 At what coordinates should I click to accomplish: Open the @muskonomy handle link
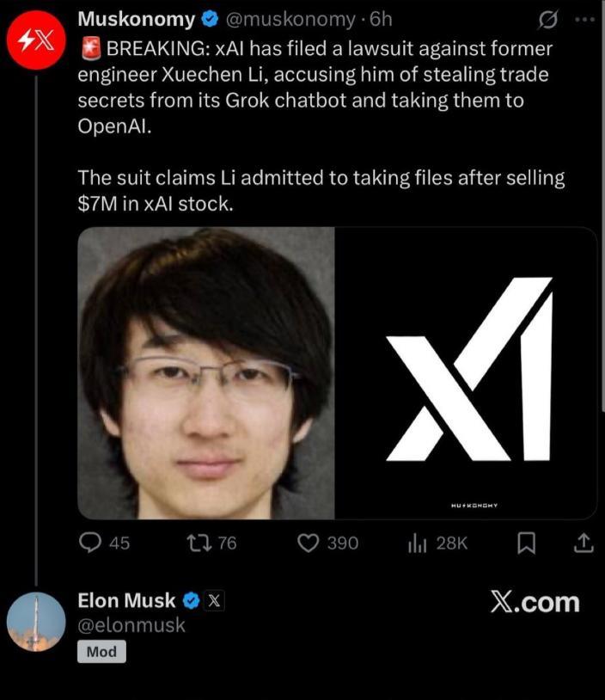[290, 19]
